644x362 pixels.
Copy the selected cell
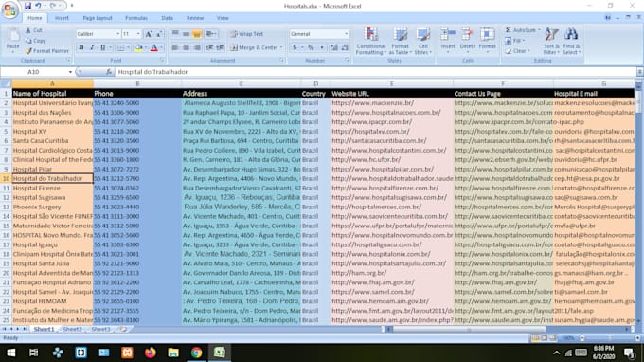[x=35, y=41]
